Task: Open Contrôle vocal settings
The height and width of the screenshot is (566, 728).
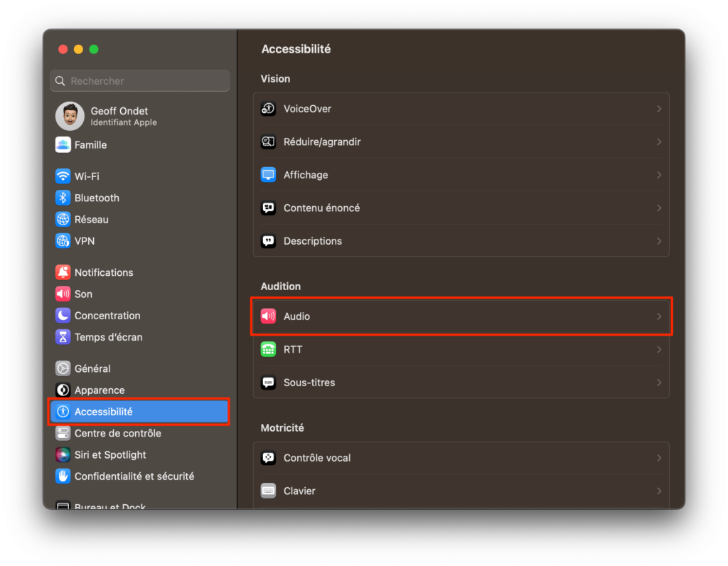Action: [461, 458]
